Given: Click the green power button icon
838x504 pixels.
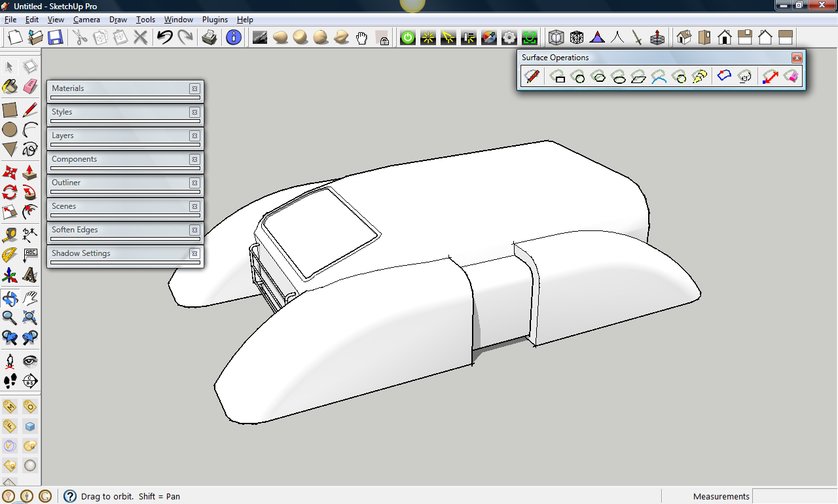Looking at the screenshot, I should [x=408, y=37].
